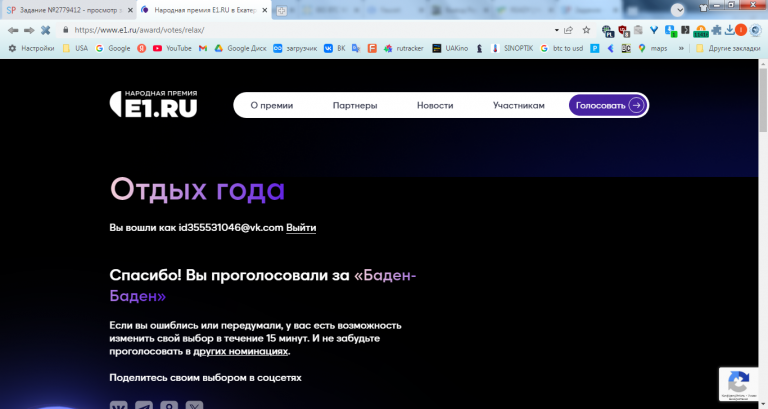Open the dark bracket extension icon
This screenshot has height=409, width=768.
[685, 30]
